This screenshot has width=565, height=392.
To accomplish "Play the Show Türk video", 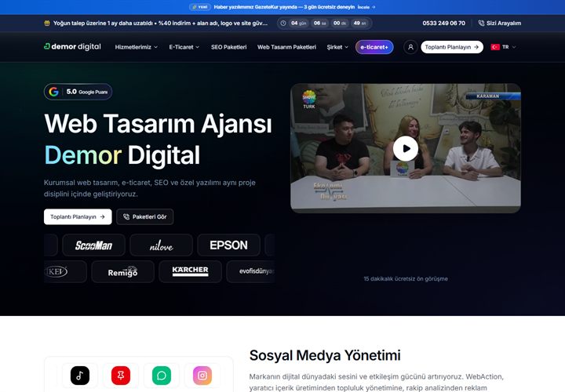I will (x=406, y=148).
